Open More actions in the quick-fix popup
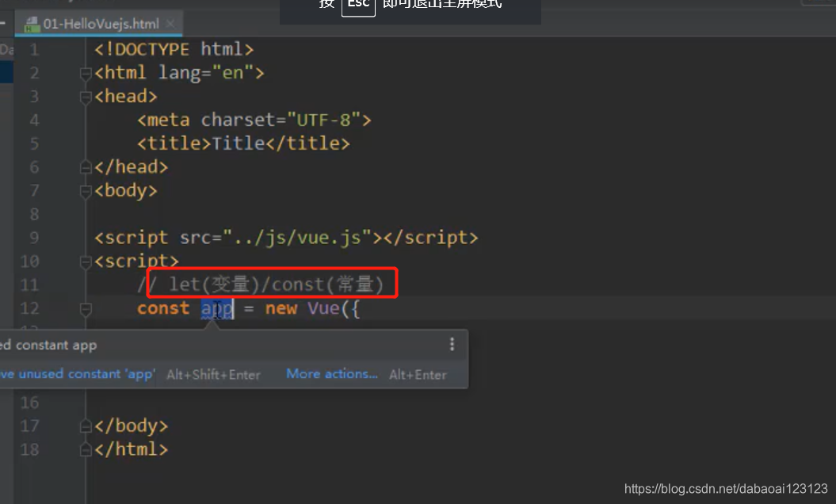 point(331,374)
